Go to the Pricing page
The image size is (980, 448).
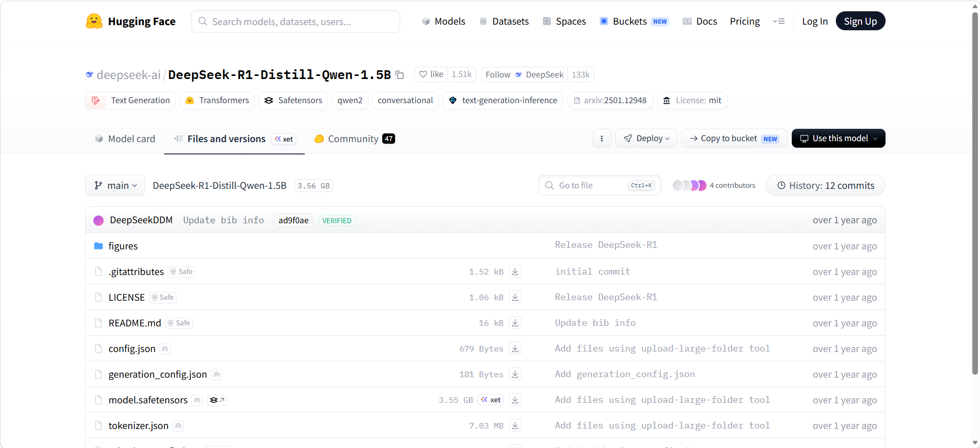pyautogui.click(x=745, y=21)
